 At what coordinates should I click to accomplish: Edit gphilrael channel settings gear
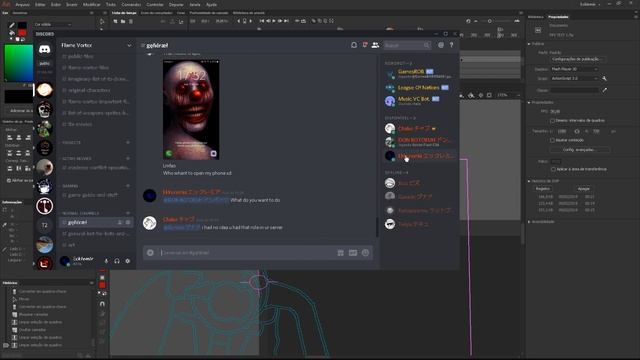tap(128, 222)
